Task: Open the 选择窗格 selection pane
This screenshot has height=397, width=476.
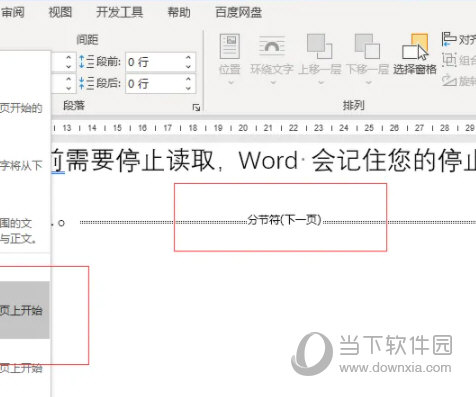Action: [x=415, y=54]
